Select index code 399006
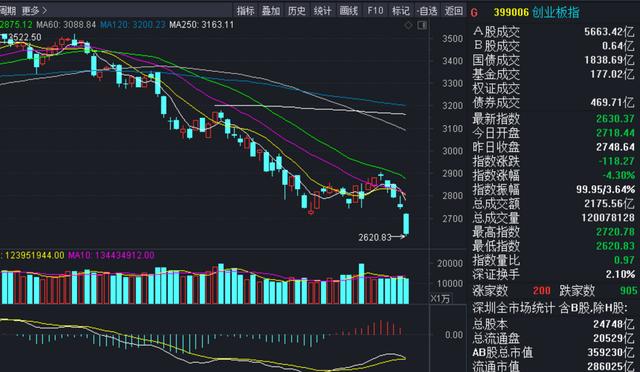 point(511,13)
